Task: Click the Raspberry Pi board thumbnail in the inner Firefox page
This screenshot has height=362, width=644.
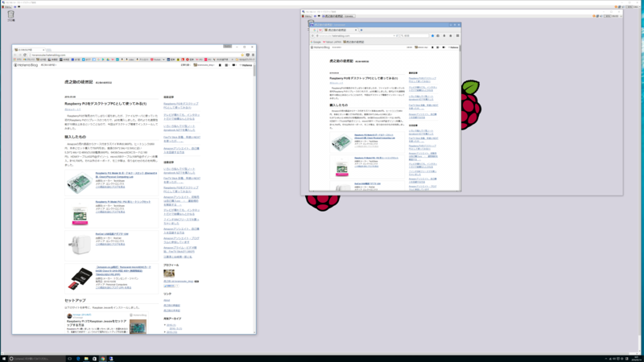Action: [x=341, y=142]
